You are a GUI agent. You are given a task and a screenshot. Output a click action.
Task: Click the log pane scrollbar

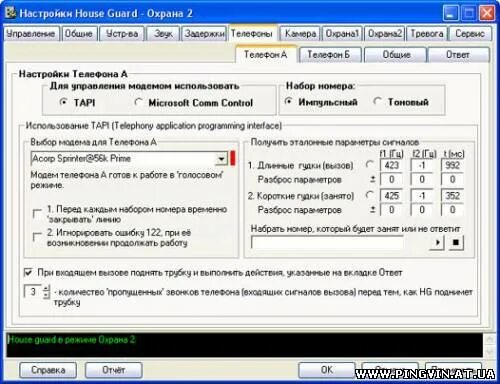pos(489,345)
